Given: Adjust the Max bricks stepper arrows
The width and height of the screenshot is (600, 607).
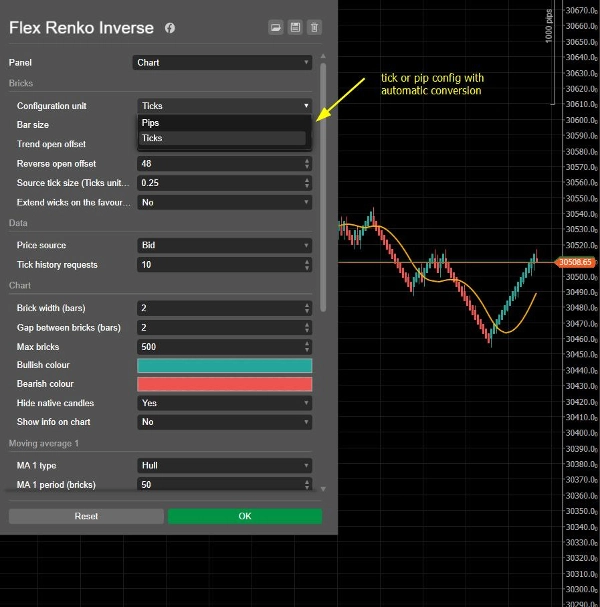Looking at the screenshot, I should point(307,347).
